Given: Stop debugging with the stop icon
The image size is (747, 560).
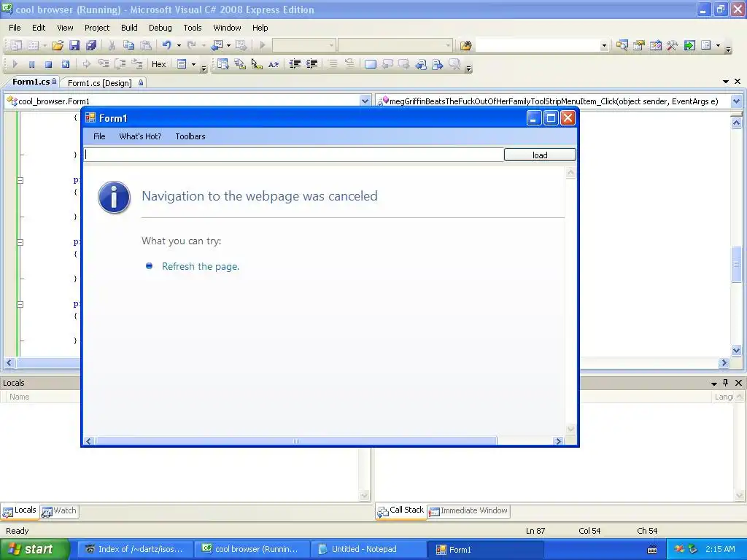Looking at the screenshot, I should click(x=48, y=64).
